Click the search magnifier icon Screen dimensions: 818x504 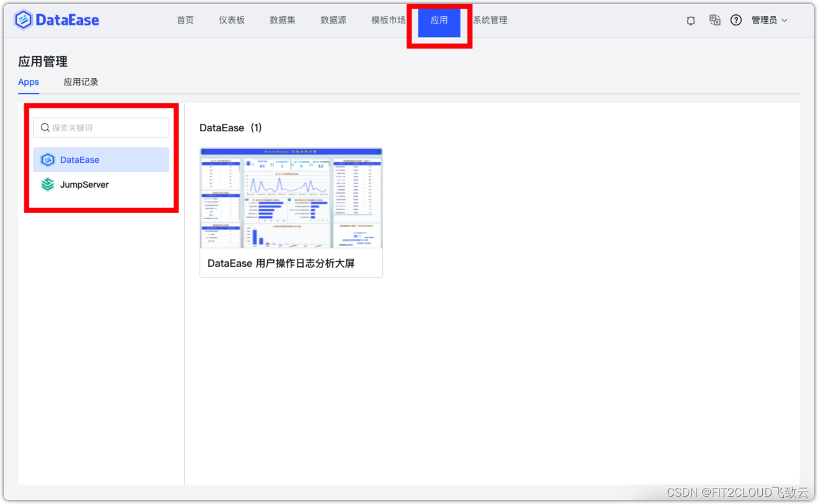(45, 128)
